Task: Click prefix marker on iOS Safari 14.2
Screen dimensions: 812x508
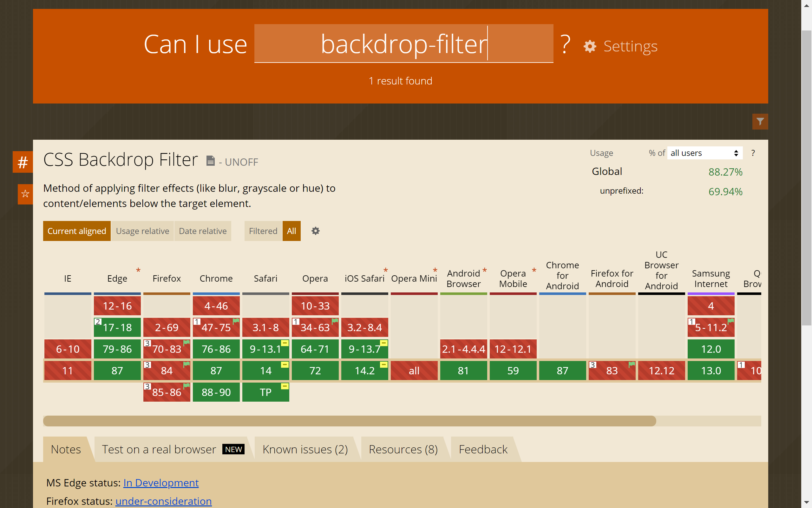Action: click(384, 364)
